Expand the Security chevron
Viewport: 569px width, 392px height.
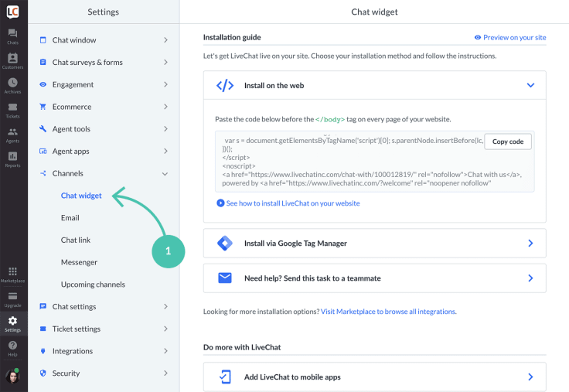point(165,373)
